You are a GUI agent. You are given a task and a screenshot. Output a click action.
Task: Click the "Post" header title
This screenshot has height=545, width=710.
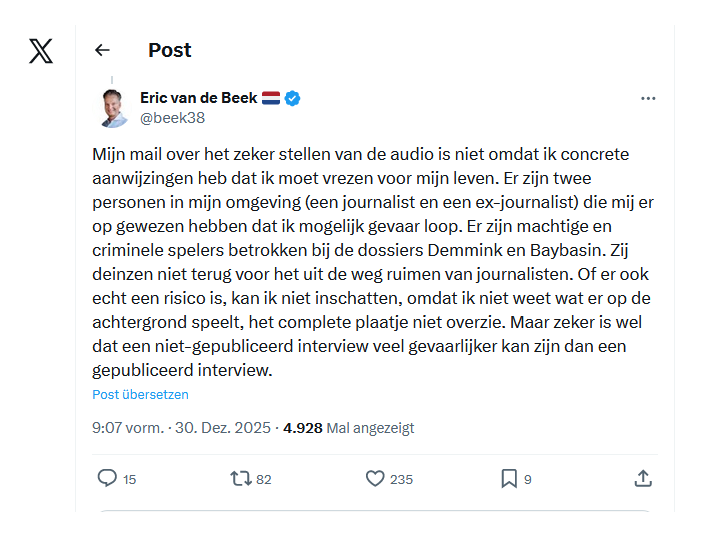click(x=170, y=50)
